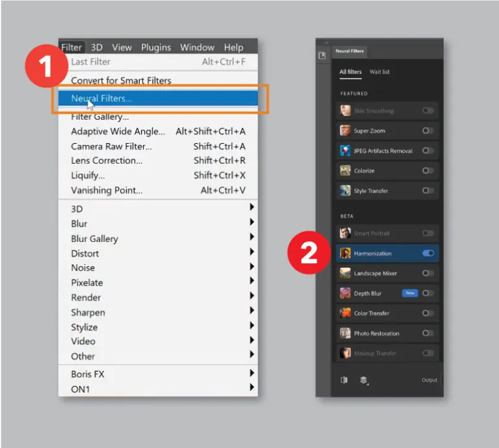This screenshot has height=448, width=499.
Task: Expand the Distort submenu arrow
Action: point(251,252)
